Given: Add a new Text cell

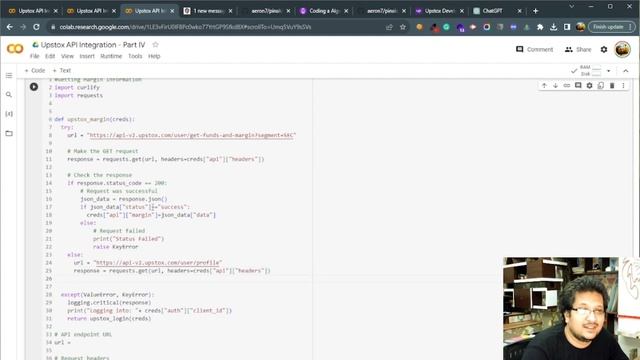Looking at the screenshot, I should pos(62,71).
